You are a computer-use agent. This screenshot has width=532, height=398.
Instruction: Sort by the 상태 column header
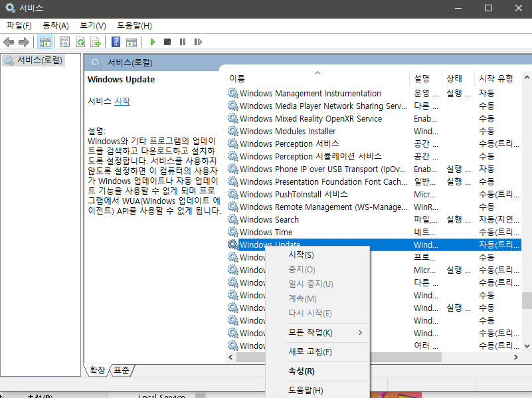(x=458, y=78)
